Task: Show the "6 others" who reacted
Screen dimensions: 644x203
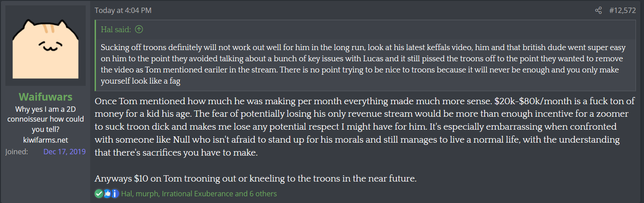Action: point(262,194)
